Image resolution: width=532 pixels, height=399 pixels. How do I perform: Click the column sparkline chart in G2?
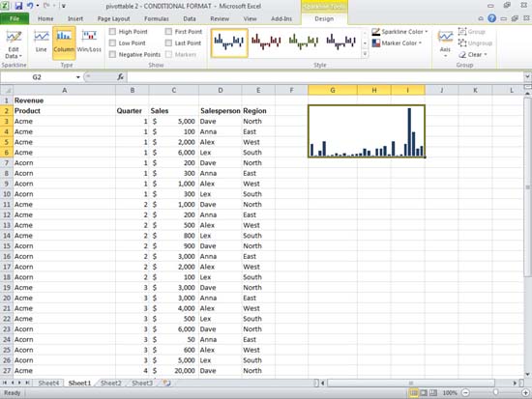click(367, 131)
